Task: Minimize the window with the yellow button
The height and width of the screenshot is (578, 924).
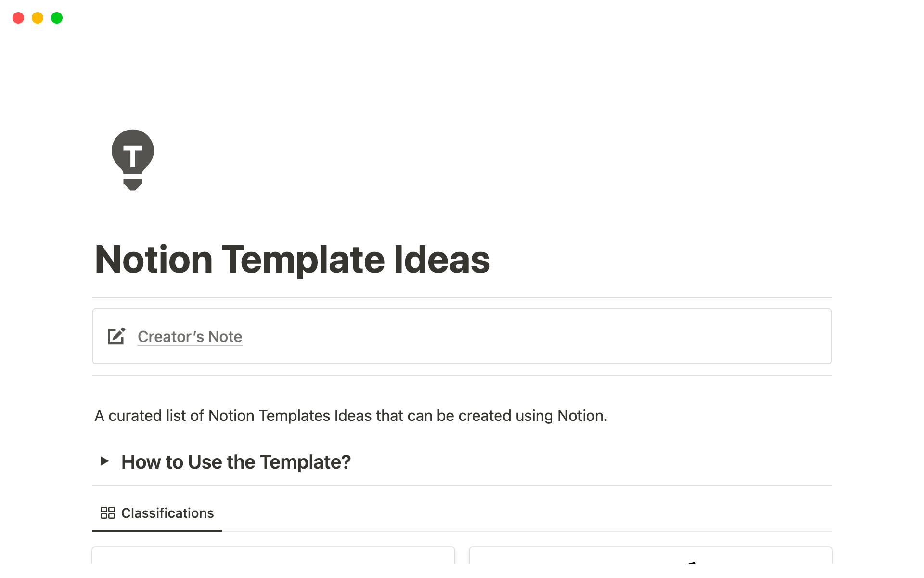Action: click(38, 18)
